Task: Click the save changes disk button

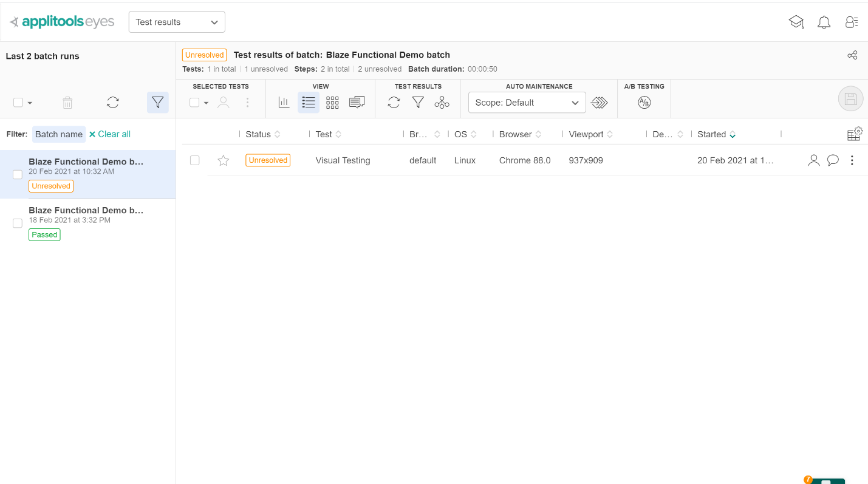Action: (x=850, y=99)
